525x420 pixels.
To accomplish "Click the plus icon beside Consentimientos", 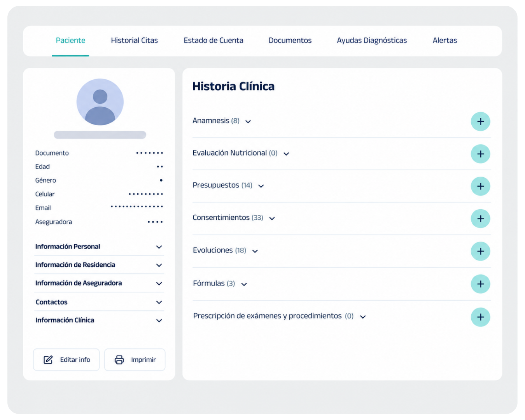I will pos(480,219).
